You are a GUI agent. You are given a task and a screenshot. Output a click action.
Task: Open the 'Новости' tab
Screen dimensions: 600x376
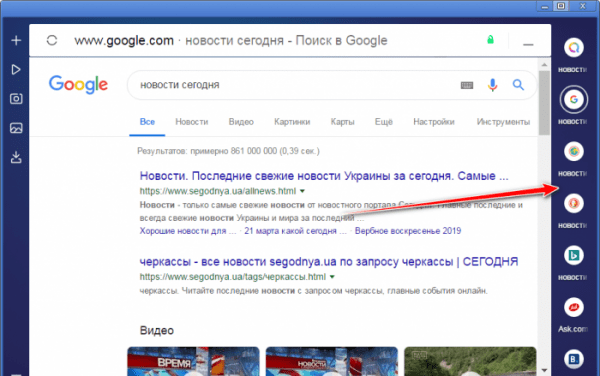click(192, 122)
